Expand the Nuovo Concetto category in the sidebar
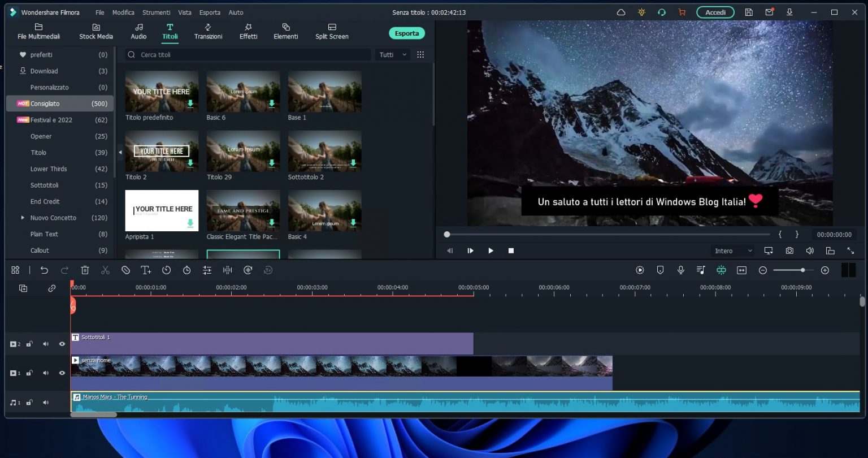The height and width of the screenshot is (458, 868). point(23,218)
